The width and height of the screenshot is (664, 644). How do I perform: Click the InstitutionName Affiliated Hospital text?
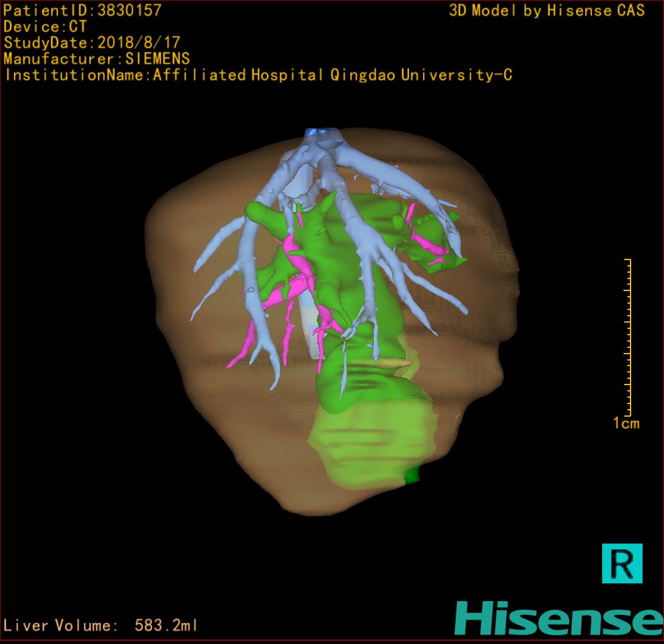point(258,75)
